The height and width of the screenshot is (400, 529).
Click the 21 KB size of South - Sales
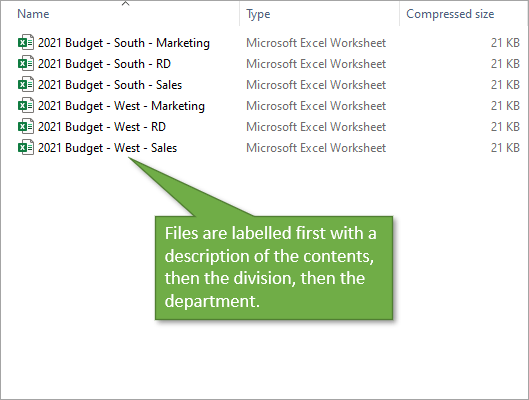click(505, 85)
